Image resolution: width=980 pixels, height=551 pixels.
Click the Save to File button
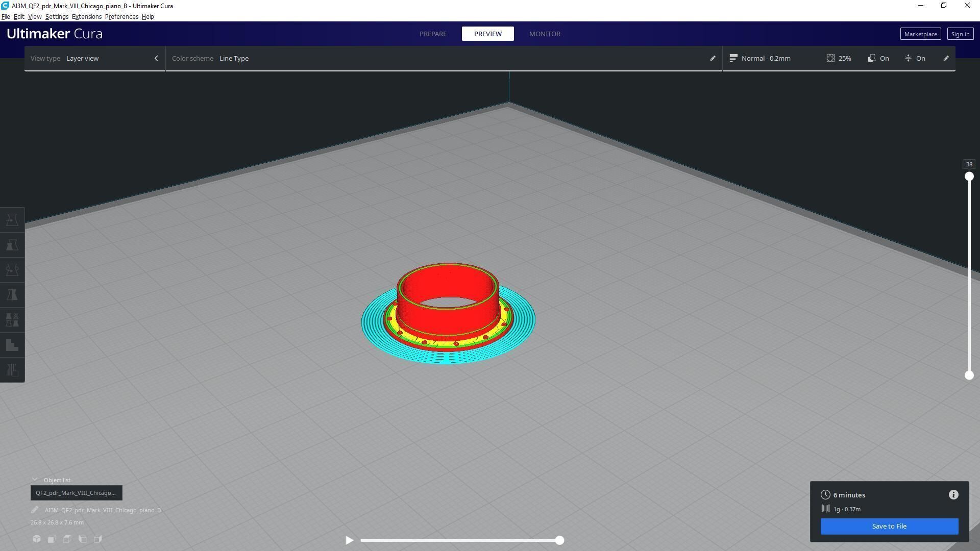(x=889, y=526)
